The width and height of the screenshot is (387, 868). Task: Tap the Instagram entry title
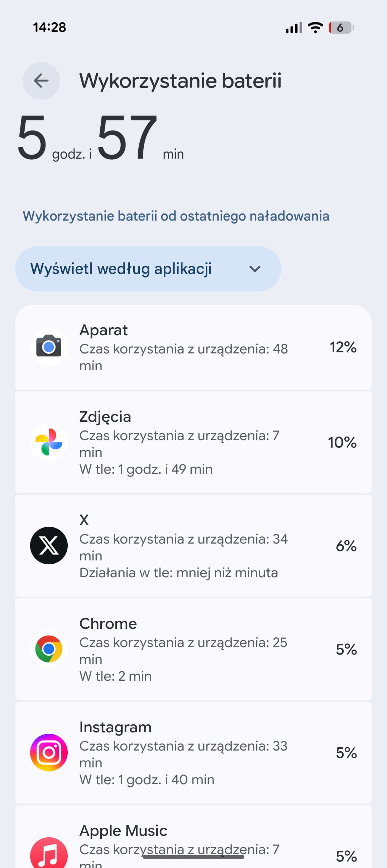[x=115, y=727]
